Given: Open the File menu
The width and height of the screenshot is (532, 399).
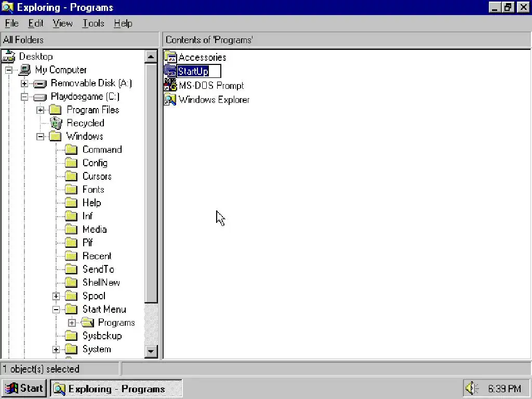Looking at the screenshot, I should pos(11,23).
